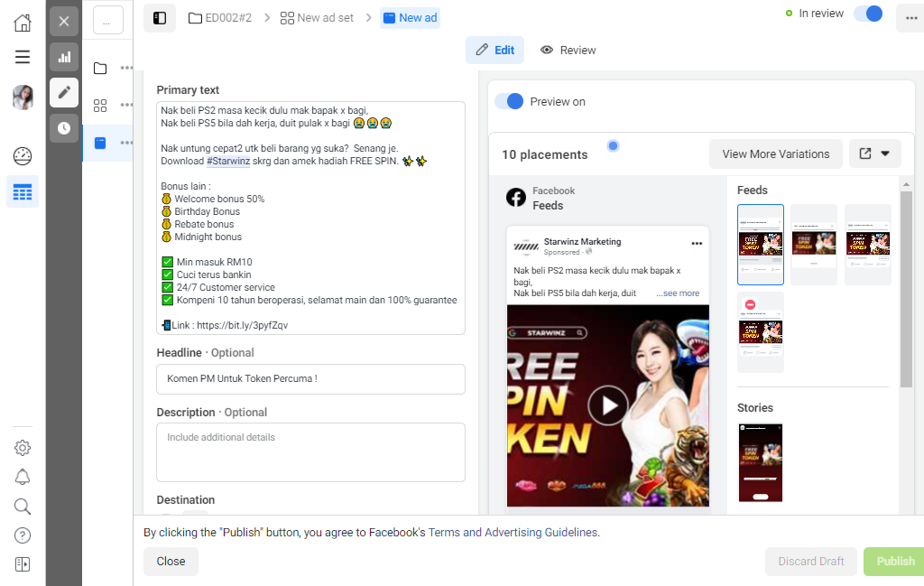The image size is (924, 586).
Task: Expand the '...see more' ad text
Action: coord(678,293)
